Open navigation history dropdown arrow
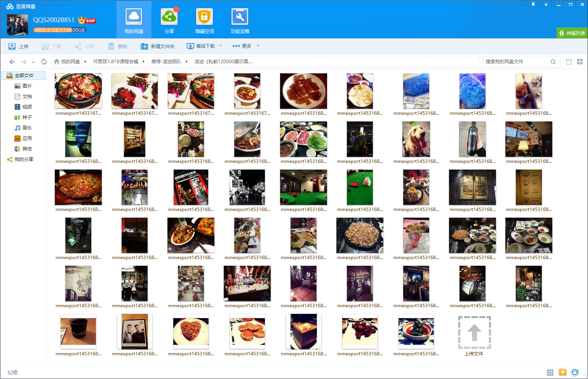The image size is (588, 379). (33, 62)
